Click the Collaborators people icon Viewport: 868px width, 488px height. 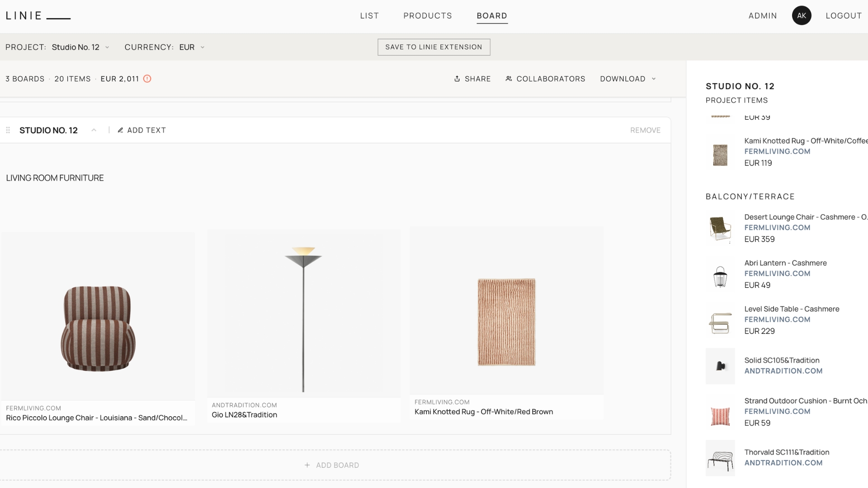click(509, 79)
